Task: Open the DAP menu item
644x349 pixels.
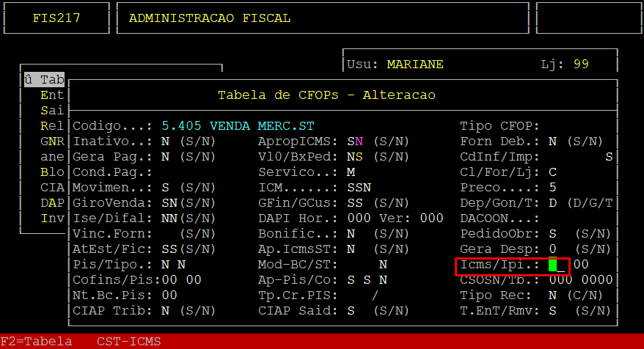Action: point(52,203)
